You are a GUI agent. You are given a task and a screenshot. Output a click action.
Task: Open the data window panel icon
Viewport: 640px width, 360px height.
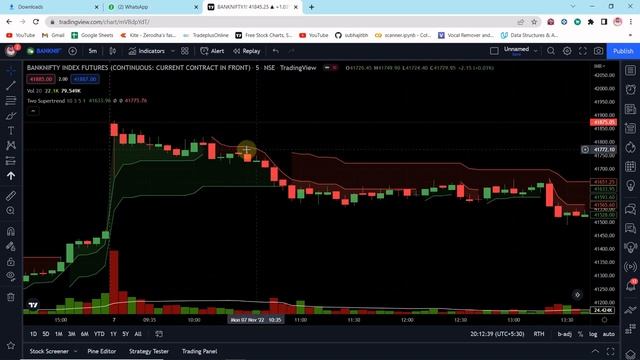630,109
